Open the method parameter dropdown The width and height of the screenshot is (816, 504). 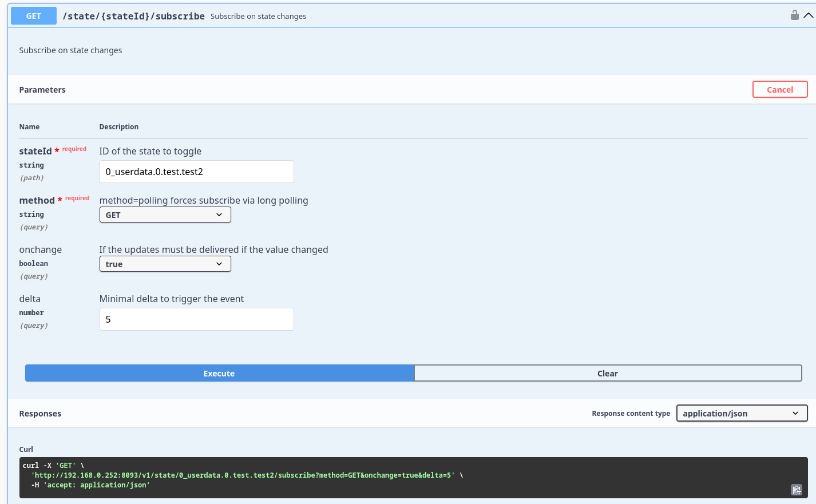165,215
